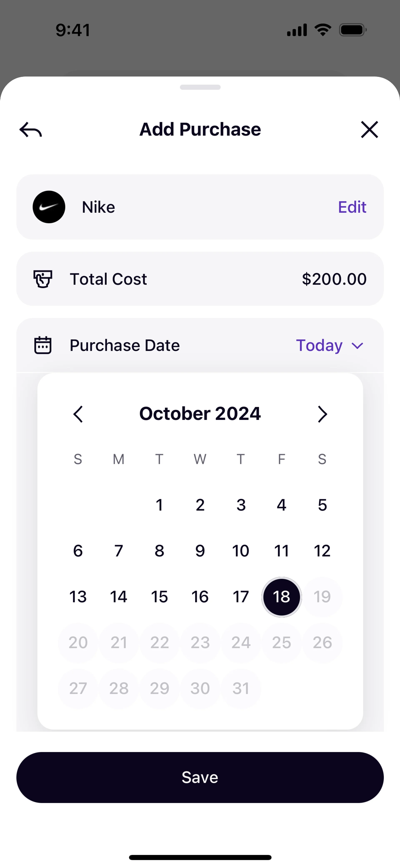Tap the back arrow icon
400x868 pixels.
[31, 130]
